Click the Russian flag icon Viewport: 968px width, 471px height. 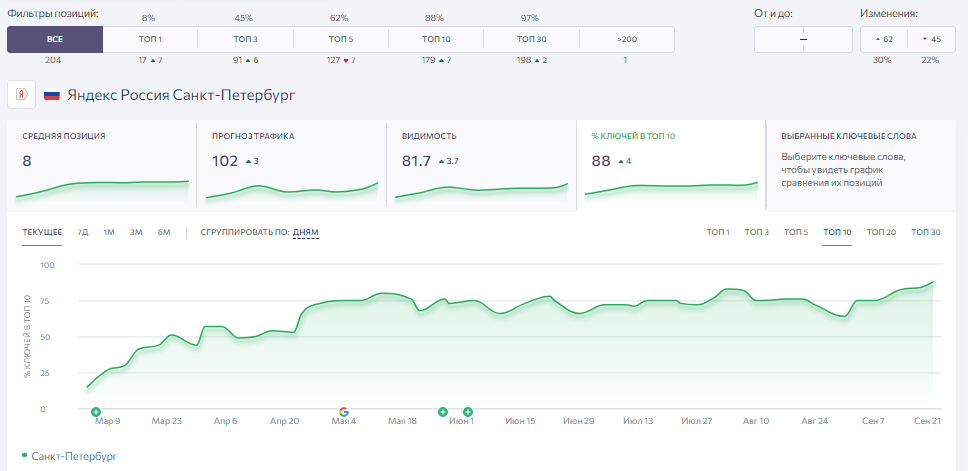52,96
